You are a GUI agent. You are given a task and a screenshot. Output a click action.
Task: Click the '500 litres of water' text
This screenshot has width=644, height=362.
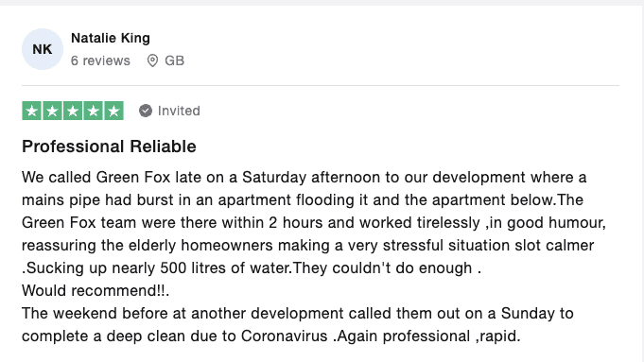(x=226, y=268)
